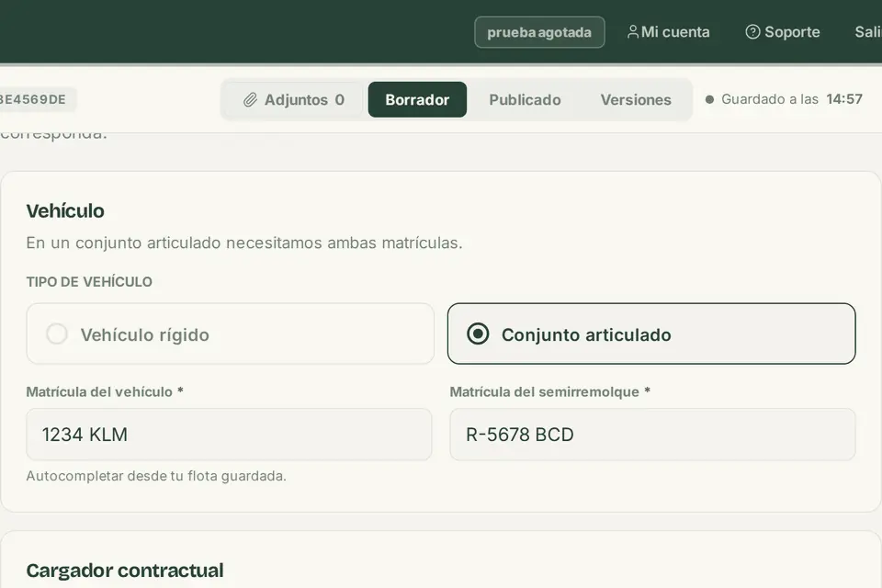Click the Salir link in header

click(868, 32)
